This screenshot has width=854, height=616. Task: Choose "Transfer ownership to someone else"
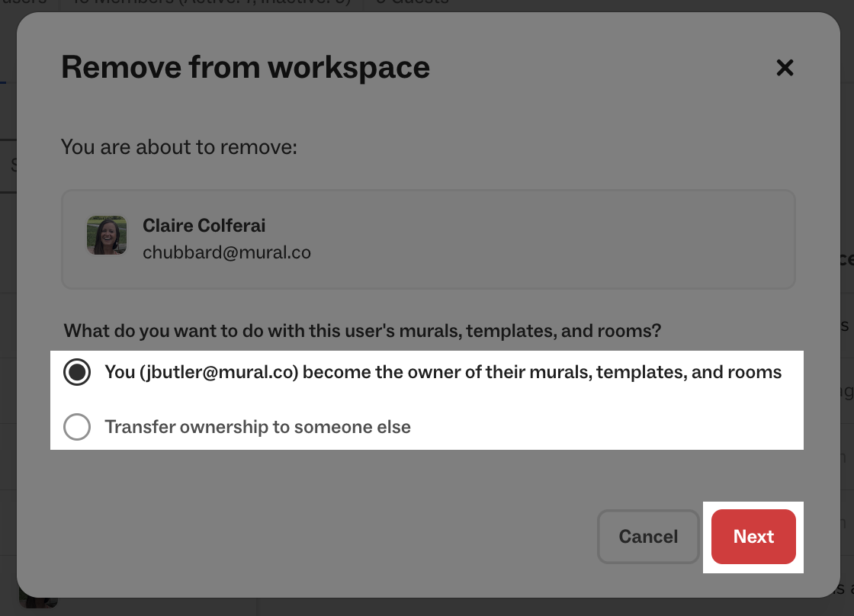pos(76,427)
